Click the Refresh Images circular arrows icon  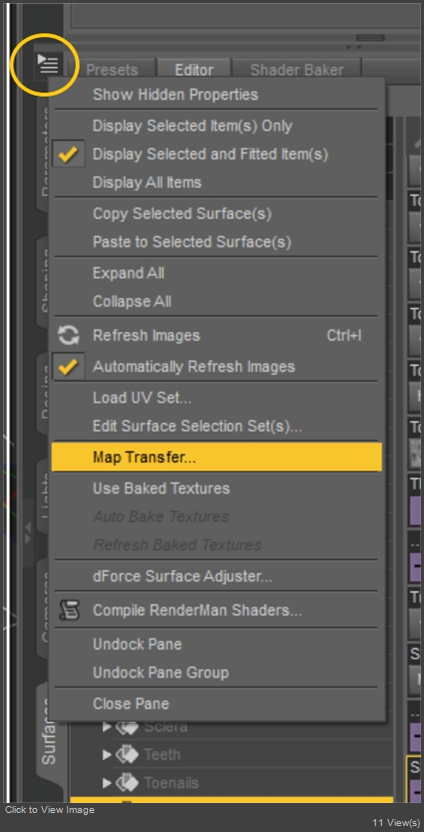tap(68, 335)
